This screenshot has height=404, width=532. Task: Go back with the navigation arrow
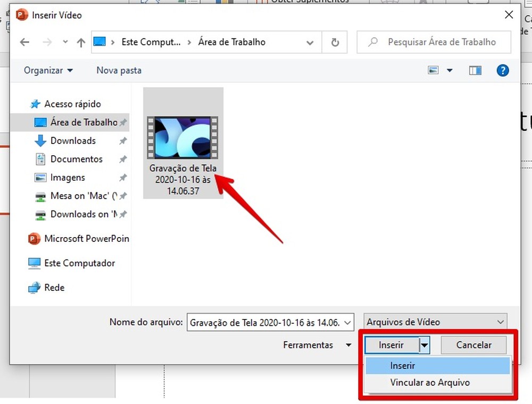pos(24,42)
